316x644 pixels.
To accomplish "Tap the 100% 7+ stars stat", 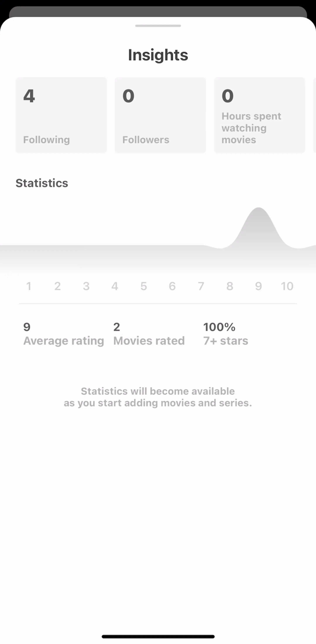I will click(x=226, y=334).
